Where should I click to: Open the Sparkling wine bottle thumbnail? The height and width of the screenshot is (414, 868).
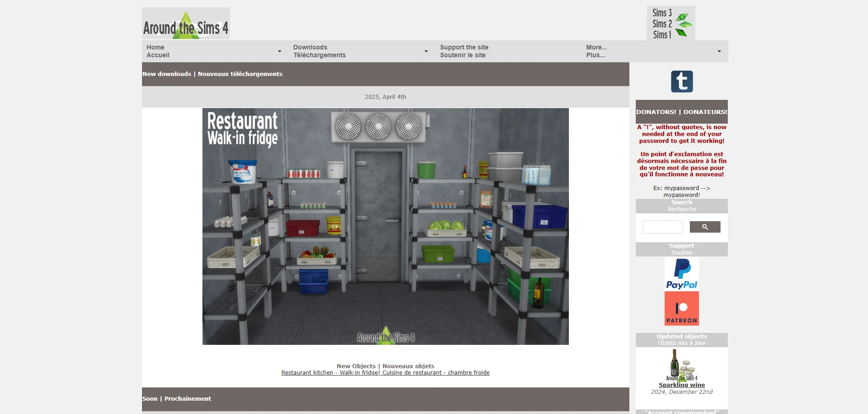[x=682, y=365]
